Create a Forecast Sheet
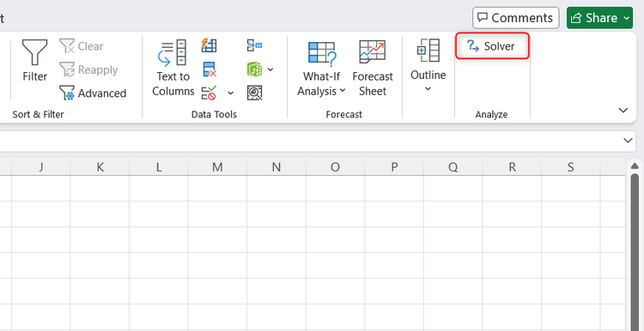644x331 pixels. (373, 68)
